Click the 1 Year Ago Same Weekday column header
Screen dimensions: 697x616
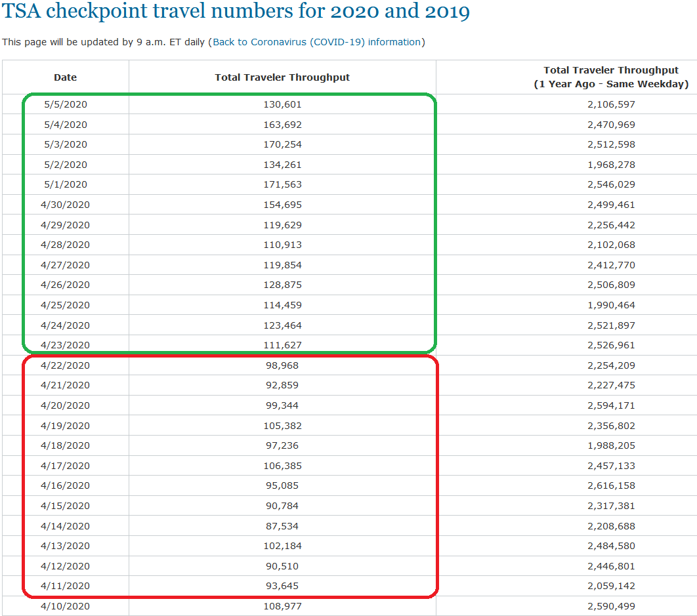pyautogui.click(x=611, y=77)
